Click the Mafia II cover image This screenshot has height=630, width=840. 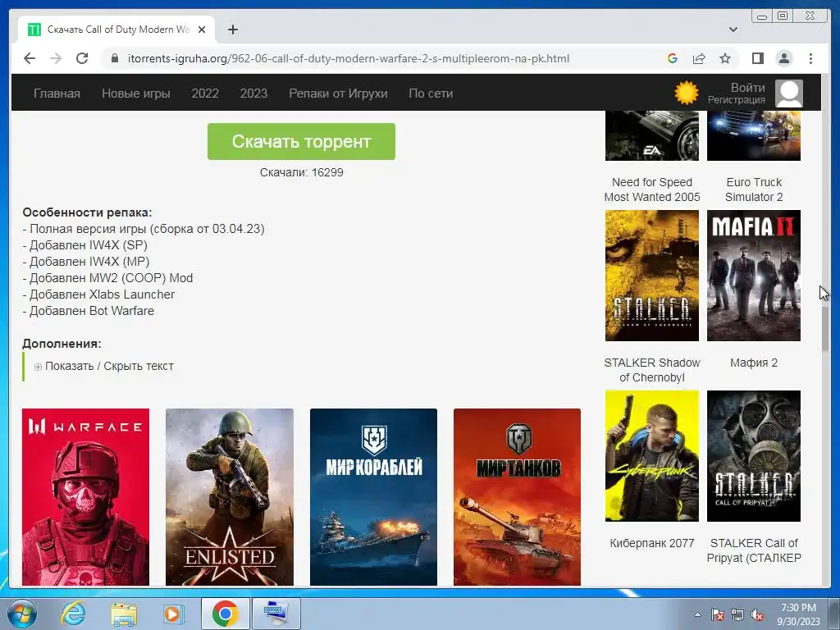click(754, 276)
